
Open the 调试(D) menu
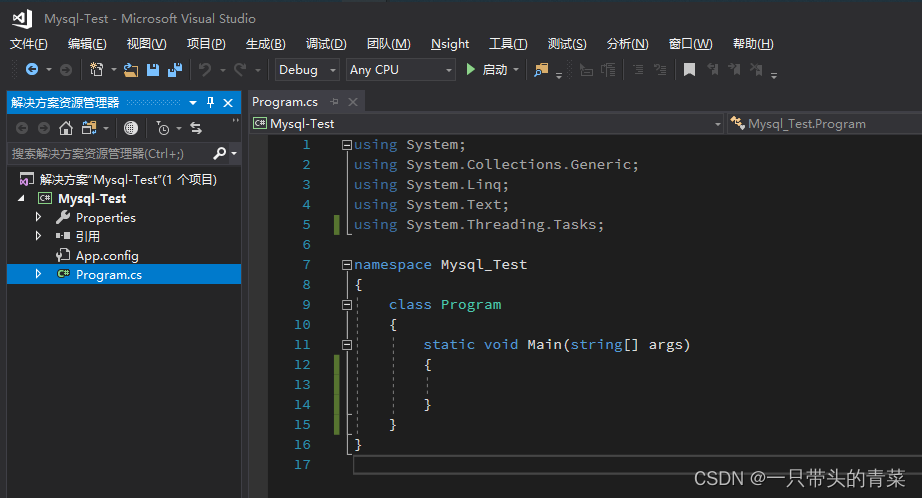coord(326,44)
